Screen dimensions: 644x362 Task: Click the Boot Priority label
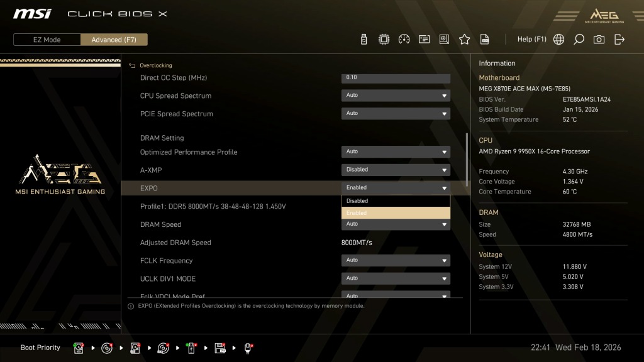point(40,348)
